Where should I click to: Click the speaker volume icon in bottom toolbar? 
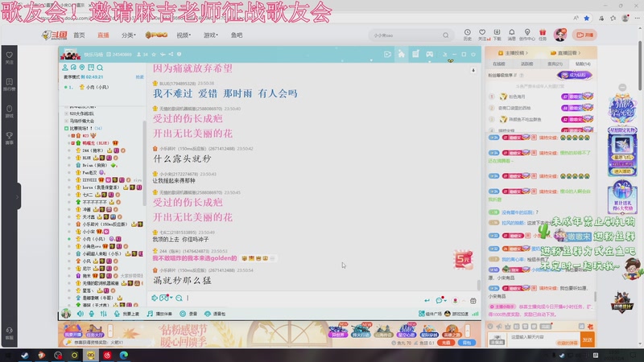click(80, 314)
